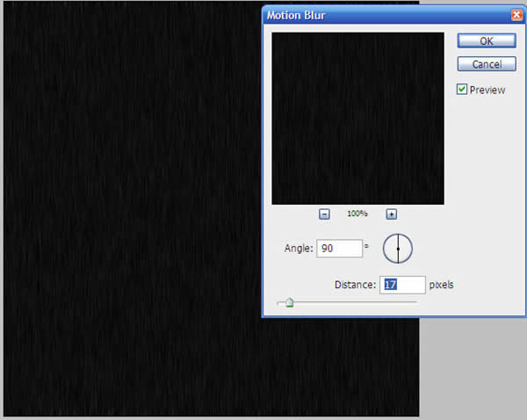The width and height of the screenshot is (527, 420).
Task: Click the Angle input field
Action: [x=339, y=249]
